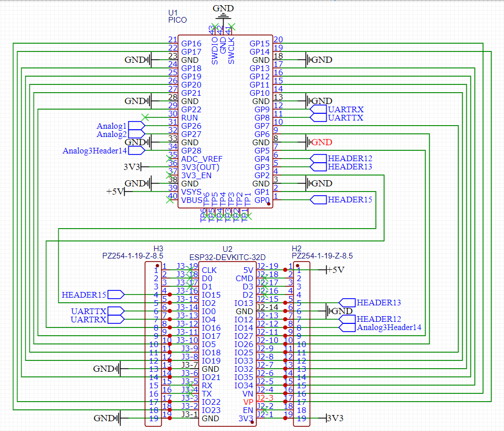Click the VN pin name on the ESP32

(248, 394)
